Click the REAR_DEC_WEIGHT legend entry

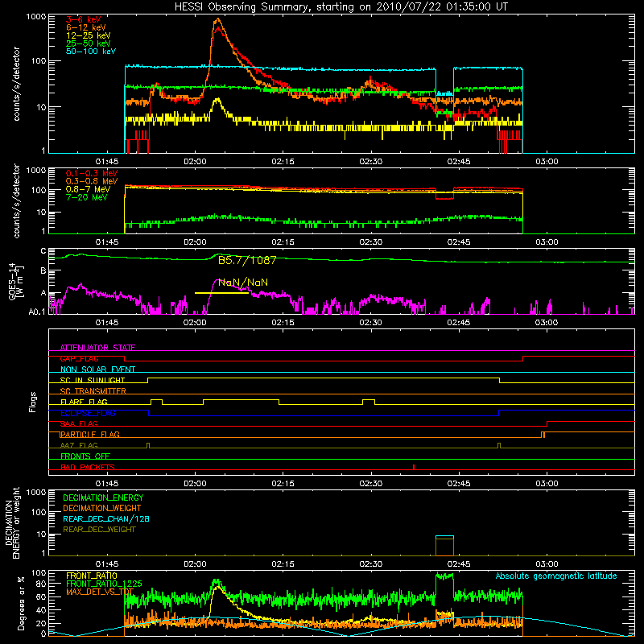click(99, 530)
